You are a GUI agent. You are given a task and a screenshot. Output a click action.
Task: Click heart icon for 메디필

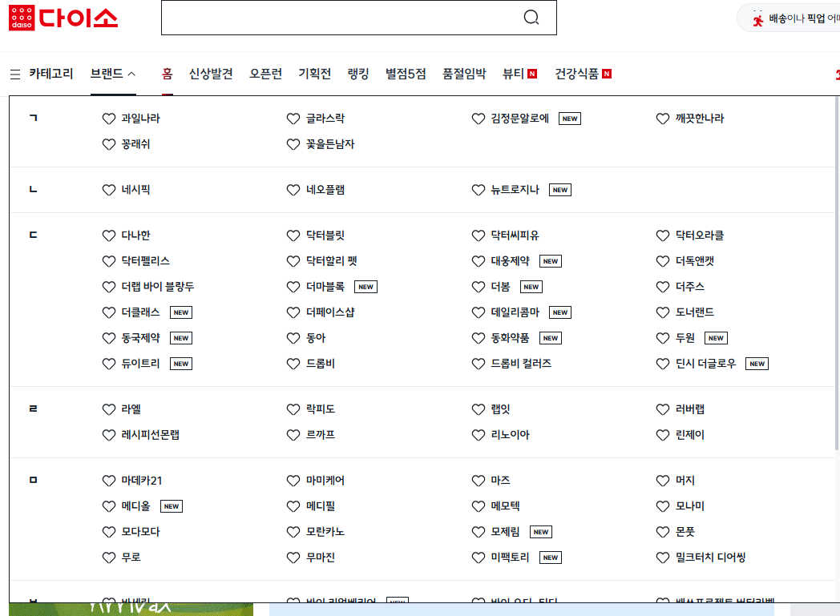pos(293,506)
